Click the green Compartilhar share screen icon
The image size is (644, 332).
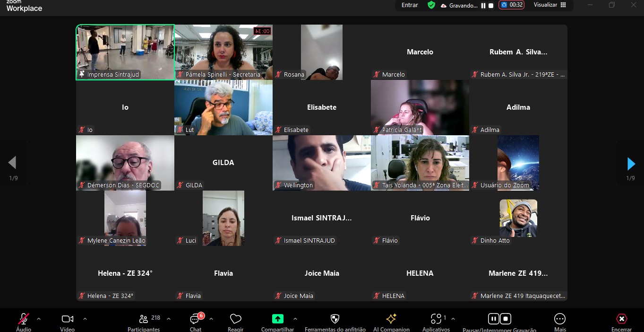pos(277,319)
